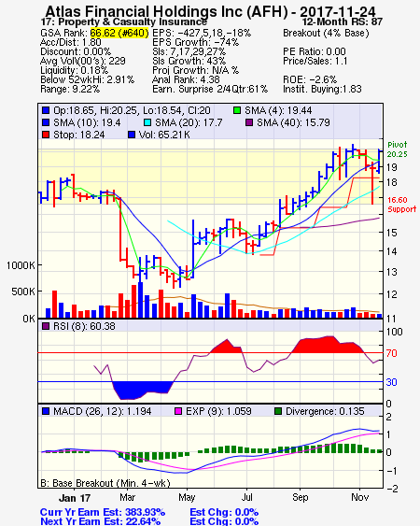Click the green Divergence legend swatch
420x526 pixels.
pyautogui.click(x=278, y=411)
